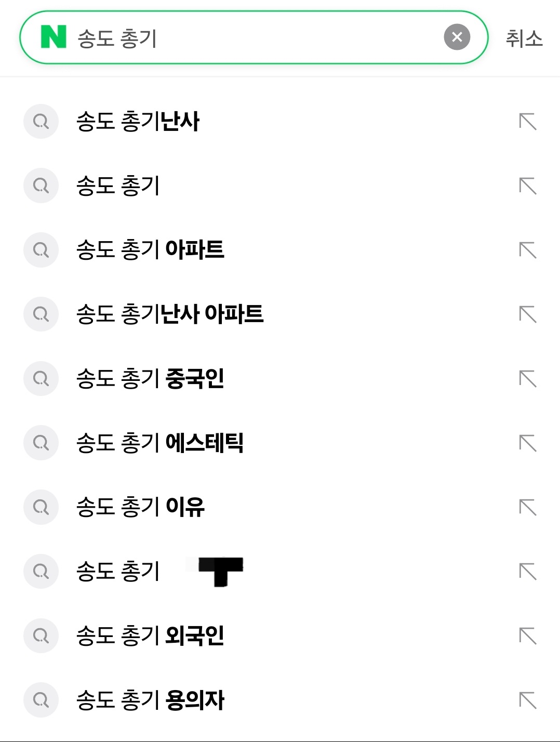Screen dimensions: 560x742
Task: Select suggestion 송도 총기 외국인
Action: pyautogui.click(x=150, y=636)
